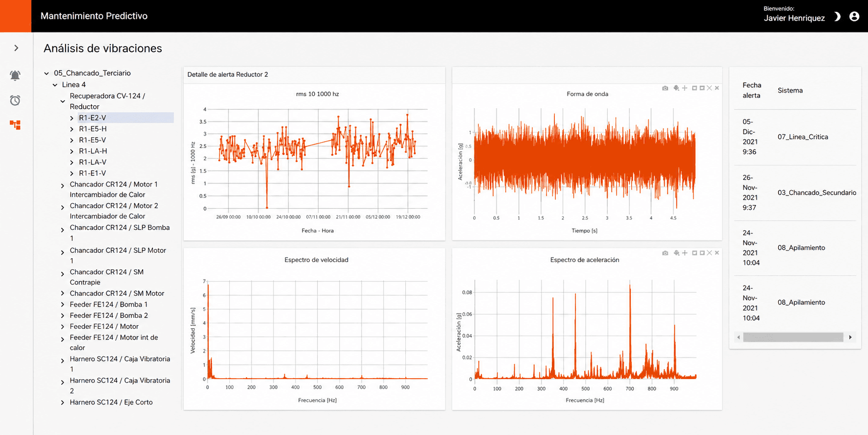Select Chancador CR124 / SLP Bomba 1
Image resolution: width=868 pixels, height=435 pixels.
coord(120,233)
